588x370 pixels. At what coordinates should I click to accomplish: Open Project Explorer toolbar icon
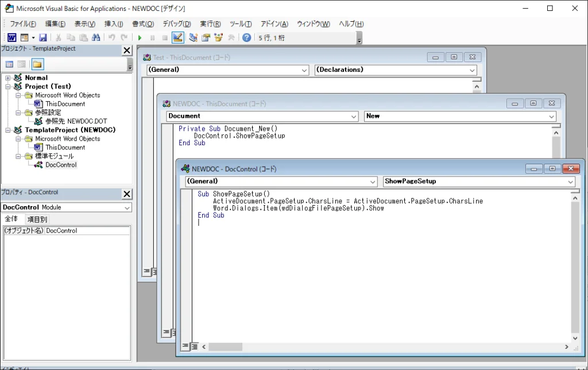(193, 37)
